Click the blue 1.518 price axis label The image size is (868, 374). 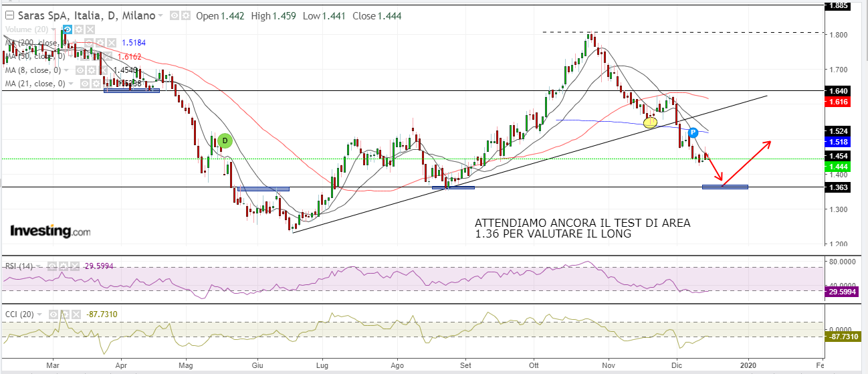[838, 142]
